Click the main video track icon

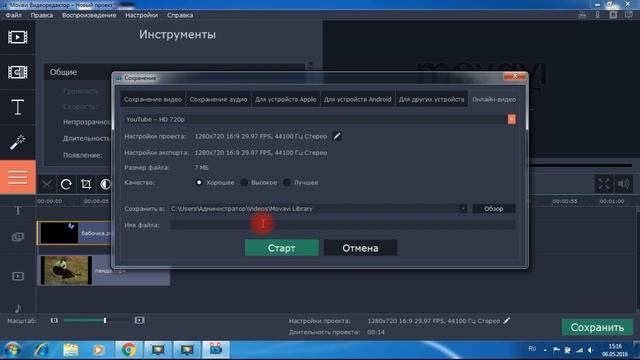[x=18, y=276]
